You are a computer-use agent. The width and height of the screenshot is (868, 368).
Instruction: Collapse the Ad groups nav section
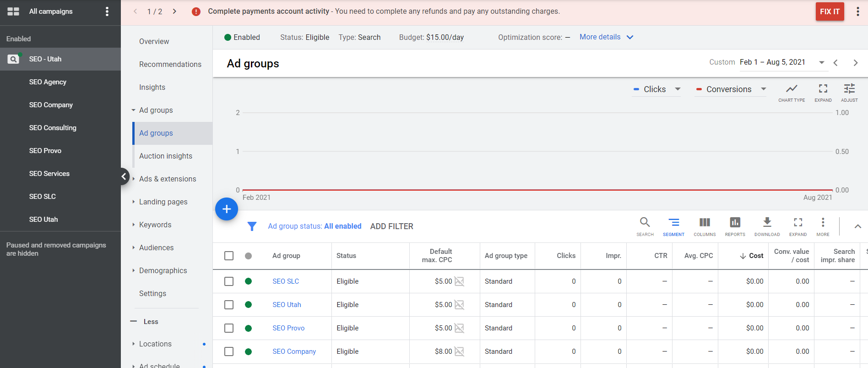(133, 110)
